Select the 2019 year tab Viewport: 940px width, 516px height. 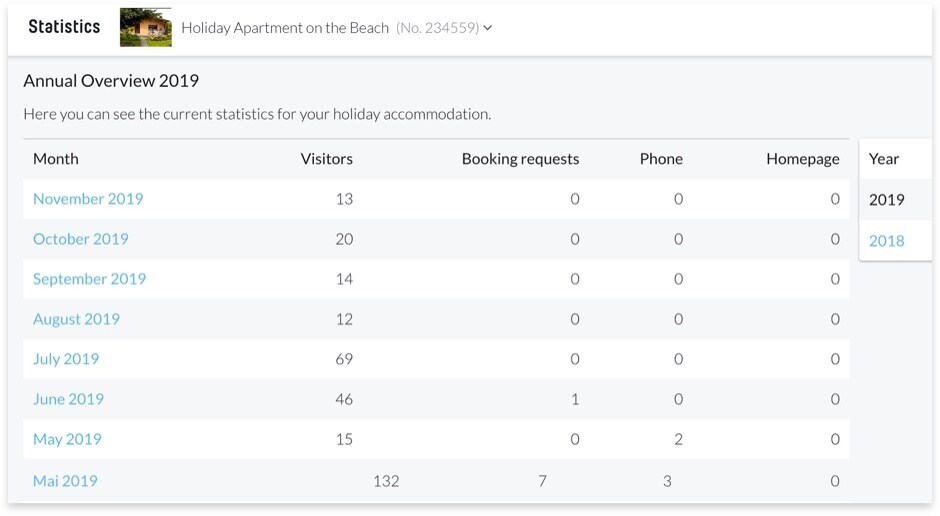click(886, 200)
